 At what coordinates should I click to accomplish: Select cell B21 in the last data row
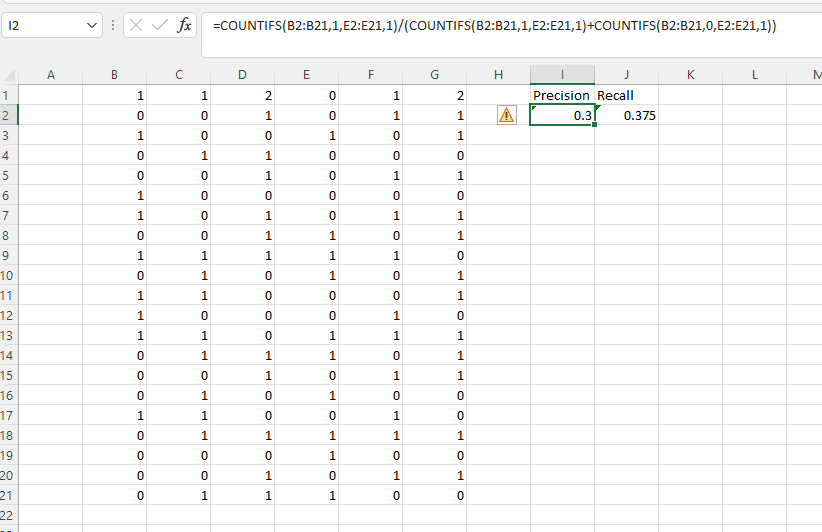(114, 495)
